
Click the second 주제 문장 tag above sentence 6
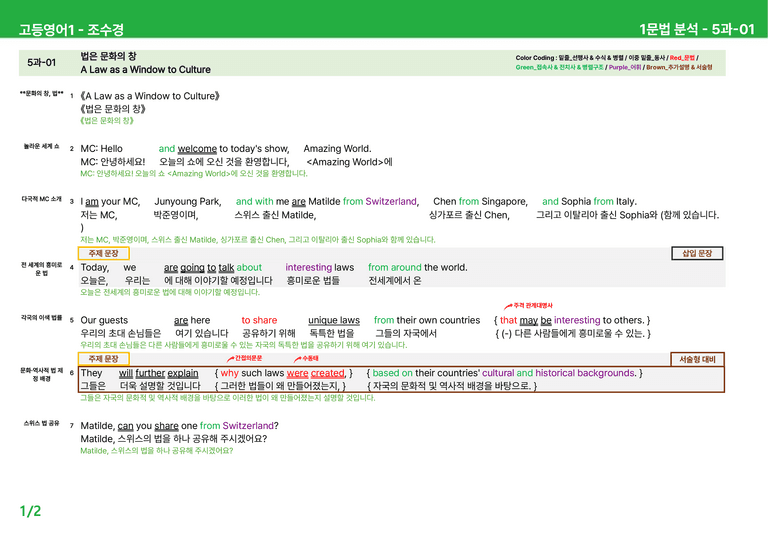tap(103, 359)
